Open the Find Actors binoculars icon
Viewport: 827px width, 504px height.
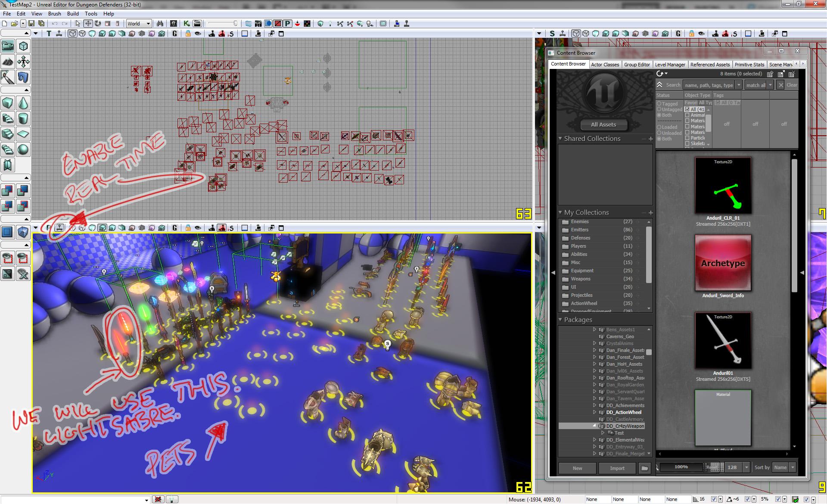point(160,24)
